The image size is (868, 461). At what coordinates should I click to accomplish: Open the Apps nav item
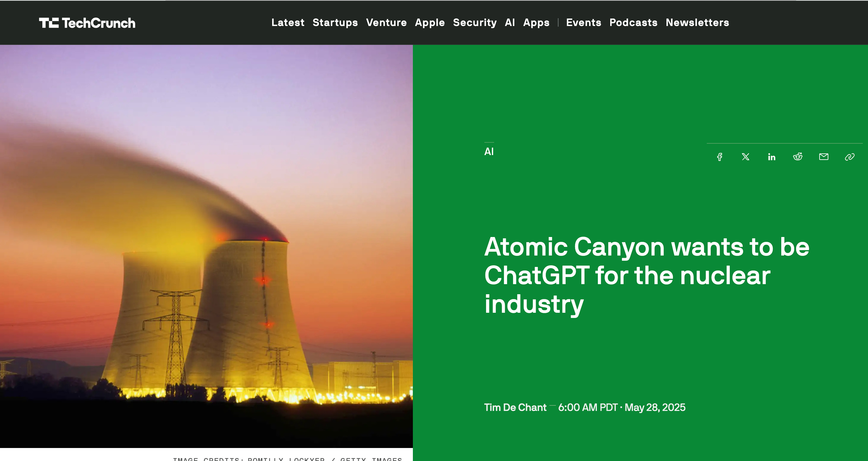536,22
